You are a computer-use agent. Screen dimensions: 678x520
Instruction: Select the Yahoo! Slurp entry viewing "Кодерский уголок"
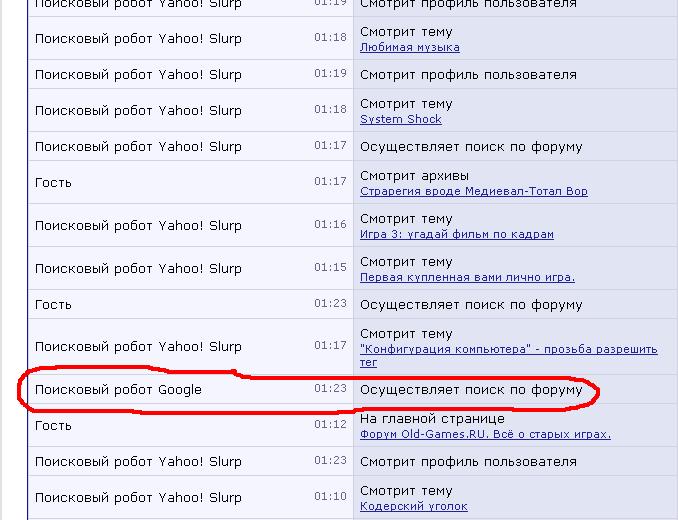coord(138,498)
